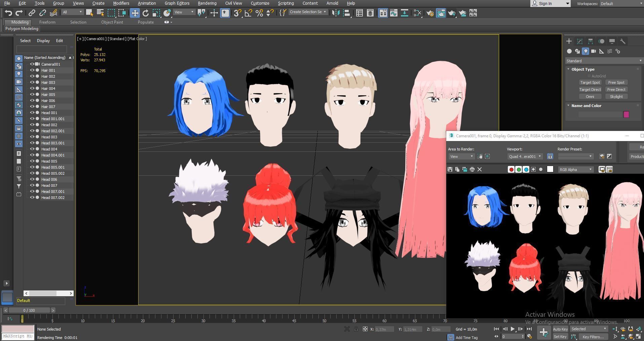Open the Area to Render View dropdown
Viewport: 644px width, 341px height.
click(x=461, y=156)
